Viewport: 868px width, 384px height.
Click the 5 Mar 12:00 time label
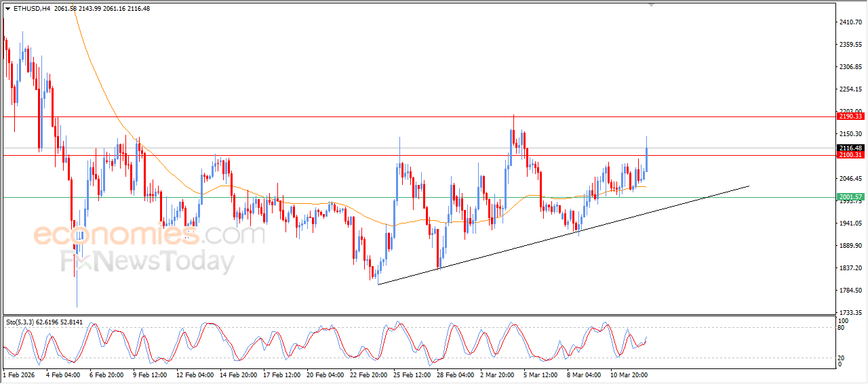(x=542, y=375)
